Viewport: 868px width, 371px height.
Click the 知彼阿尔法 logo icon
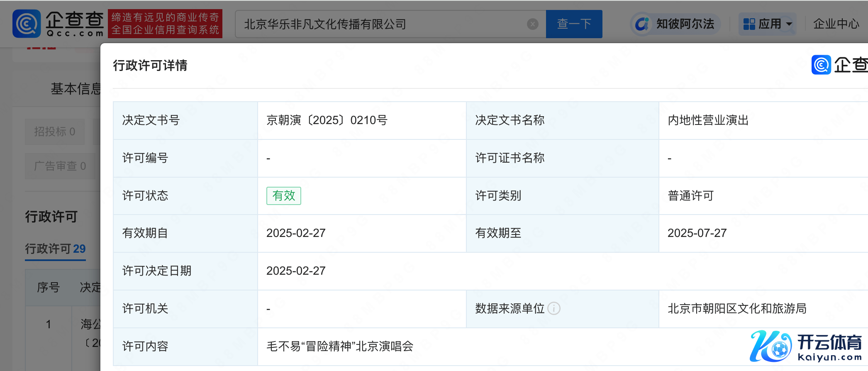[642, 24]
